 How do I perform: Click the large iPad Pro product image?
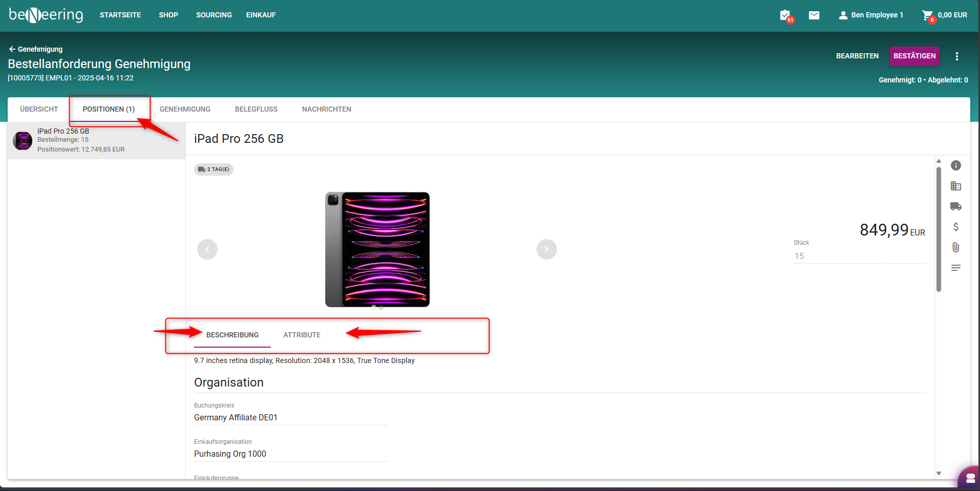(377, 249)
